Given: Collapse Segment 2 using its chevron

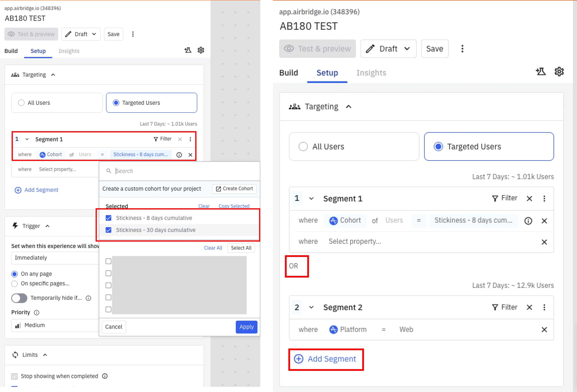Looking at the screenshot, I should [x=311, y=307].
